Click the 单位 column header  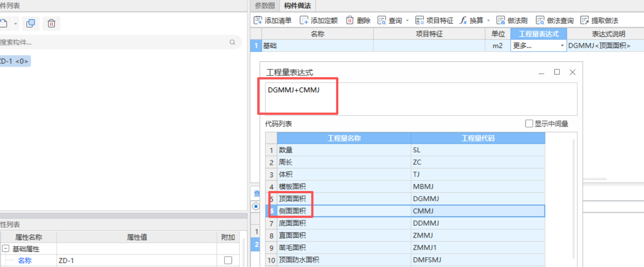point(498,34)
